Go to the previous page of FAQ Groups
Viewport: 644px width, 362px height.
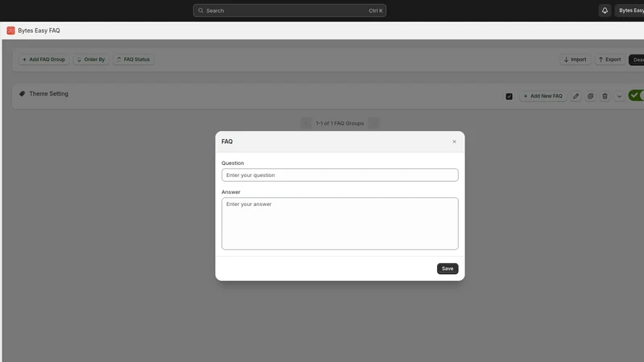point(306,123)
